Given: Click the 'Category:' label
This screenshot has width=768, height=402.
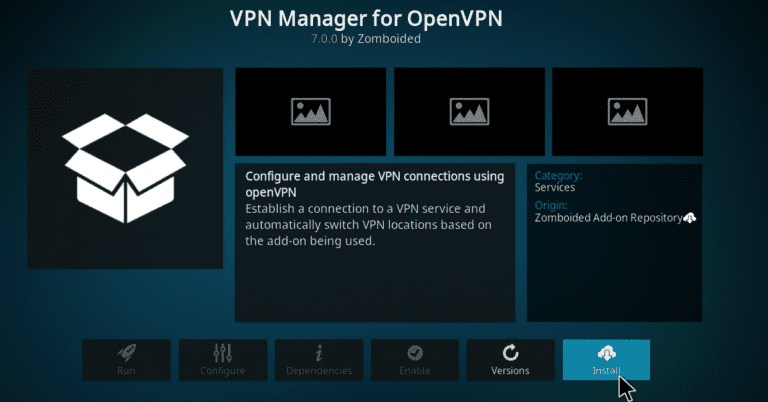Looking at the screenshot, I should [x=558, y=175].
